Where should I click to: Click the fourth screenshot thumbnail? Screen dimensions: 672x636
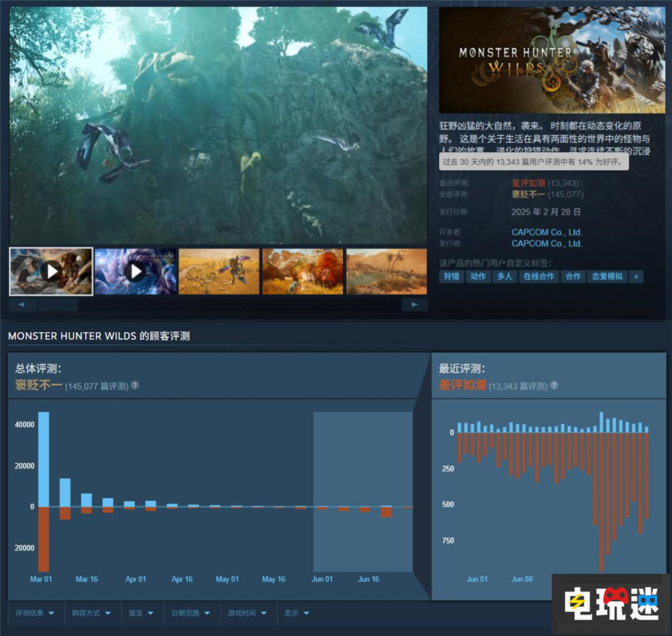tap(302, 271)
